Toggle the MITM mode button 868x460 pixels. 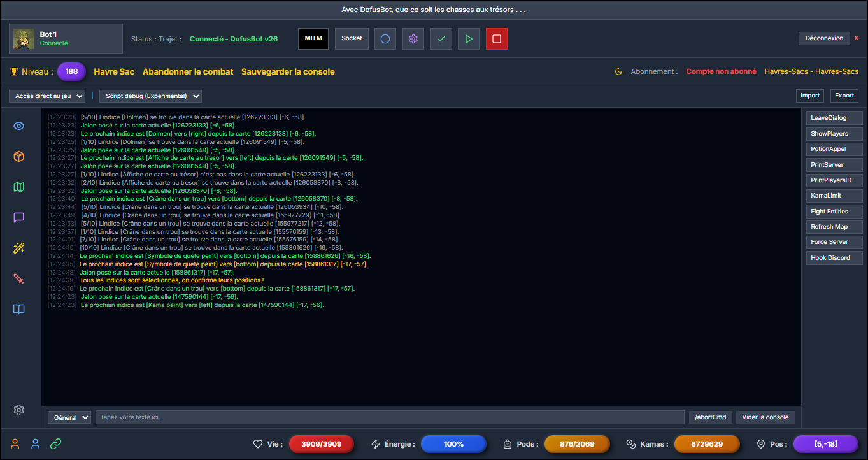[313, 39]
